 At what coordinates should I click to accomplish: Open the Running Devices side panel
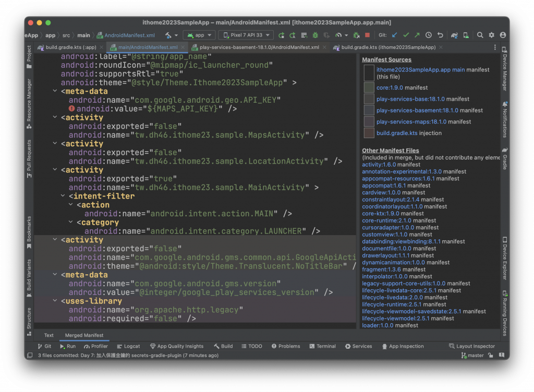pyautogui.click(x=505, y=313)
